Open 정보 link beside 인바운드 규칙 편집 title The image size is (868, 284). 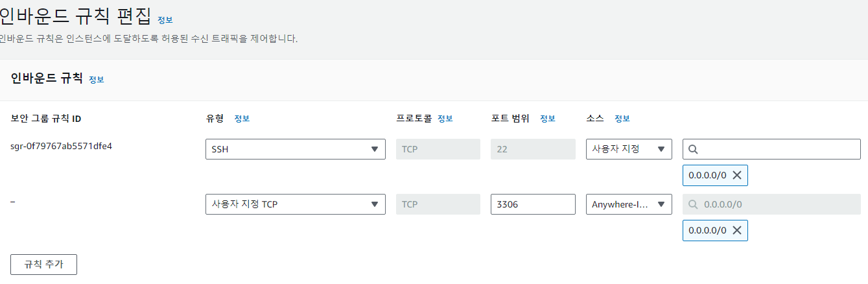point(165,20)
